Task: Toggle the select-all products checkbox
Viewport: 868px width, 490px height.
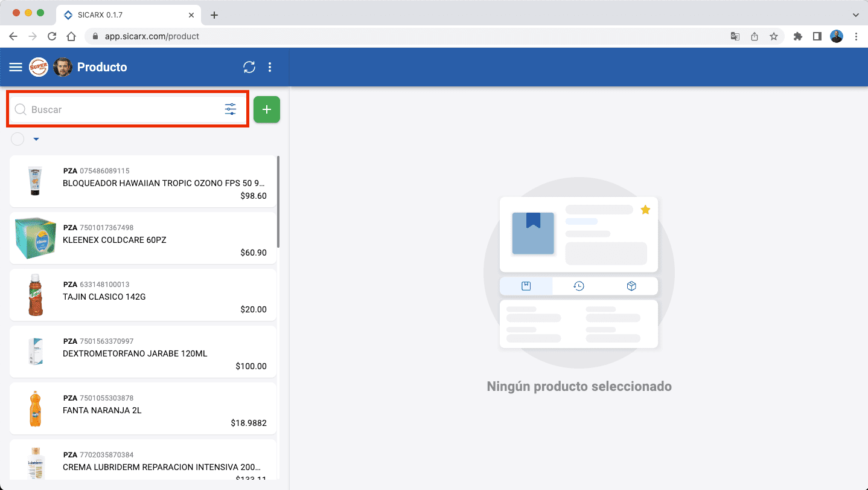Action: pos(17,138)
